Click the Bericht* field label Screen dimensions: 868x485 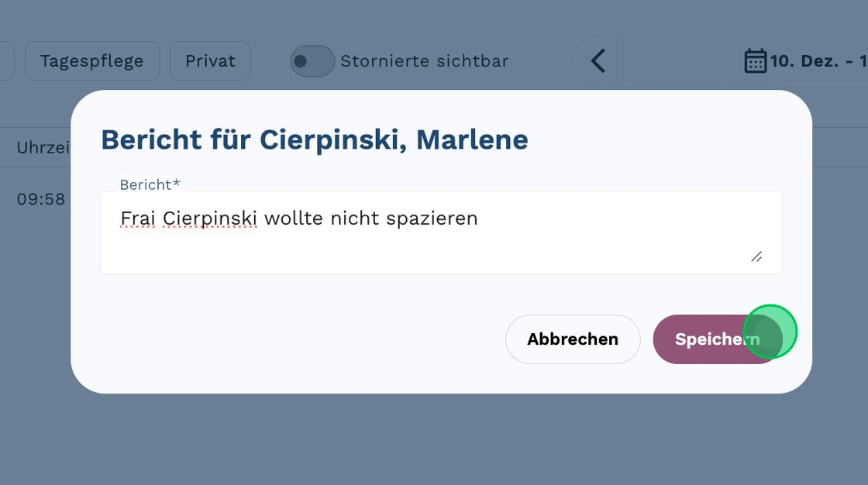click(x=150, y=184)
